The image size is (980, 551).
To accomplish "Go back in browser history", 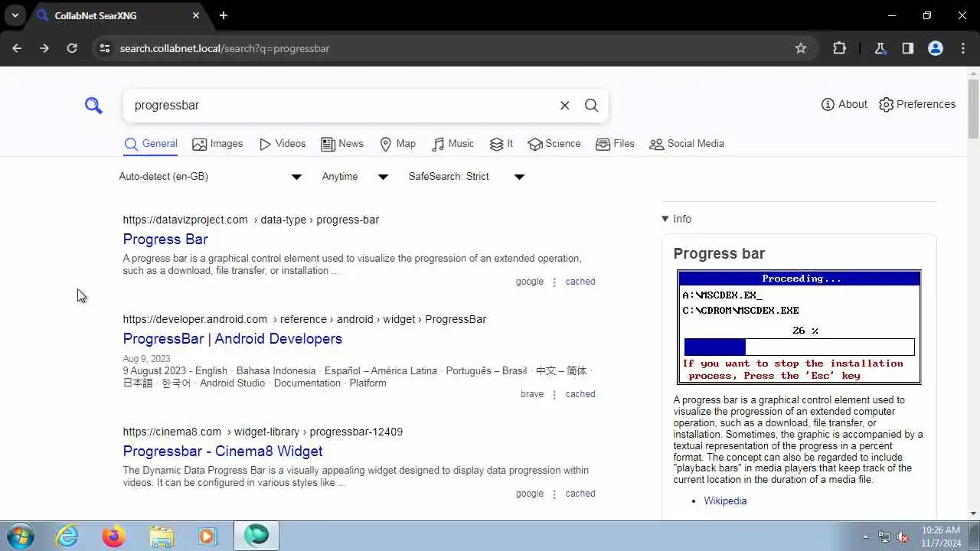I will pos(17,48).
